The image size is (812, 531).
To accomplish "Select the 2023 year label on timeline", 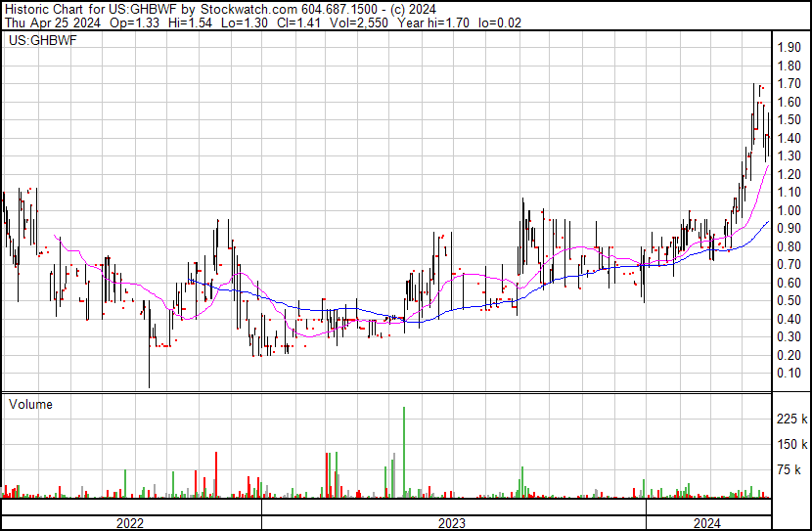I will pyautogui.click(x=451, y=523).
